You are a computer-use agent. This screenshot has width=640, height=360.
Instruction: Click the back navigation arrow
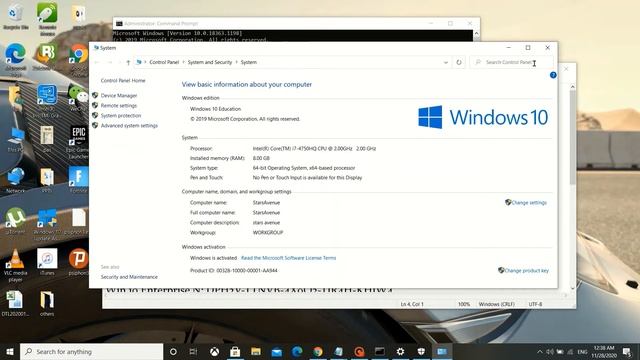[97, 62]
